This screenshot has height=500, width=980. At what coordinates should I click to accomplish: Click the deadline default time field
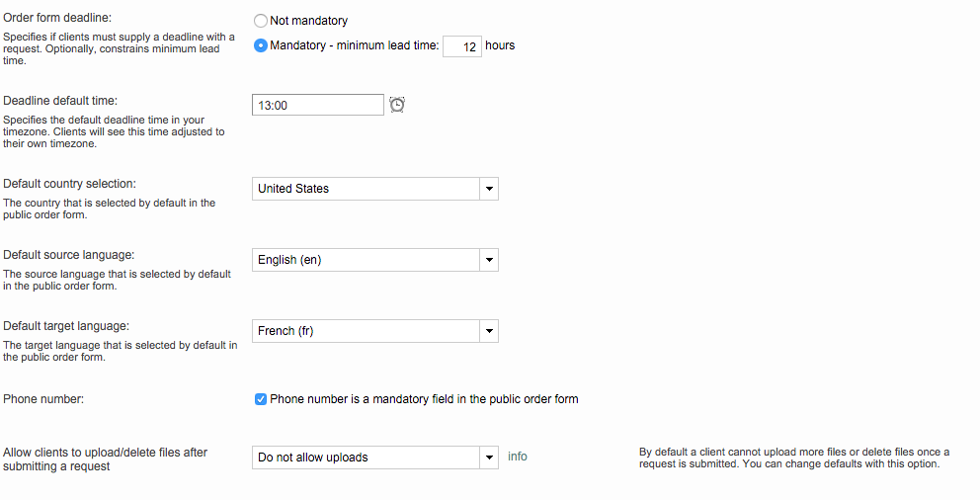[x=317, y=105]
